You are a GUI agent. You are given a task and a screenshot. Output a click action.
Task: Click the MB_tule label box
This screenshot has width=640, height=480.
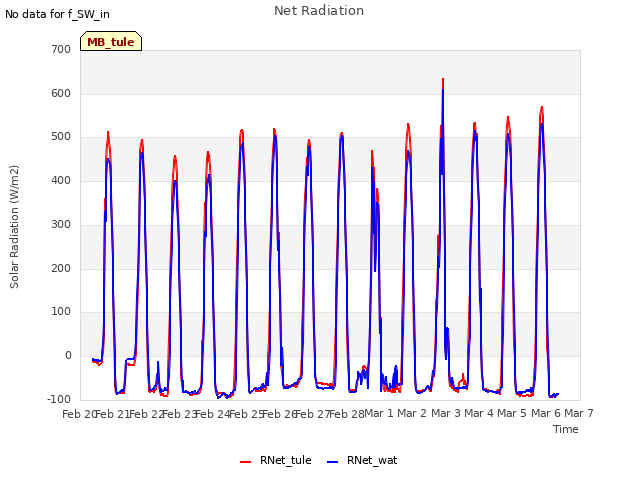(111, 41)
